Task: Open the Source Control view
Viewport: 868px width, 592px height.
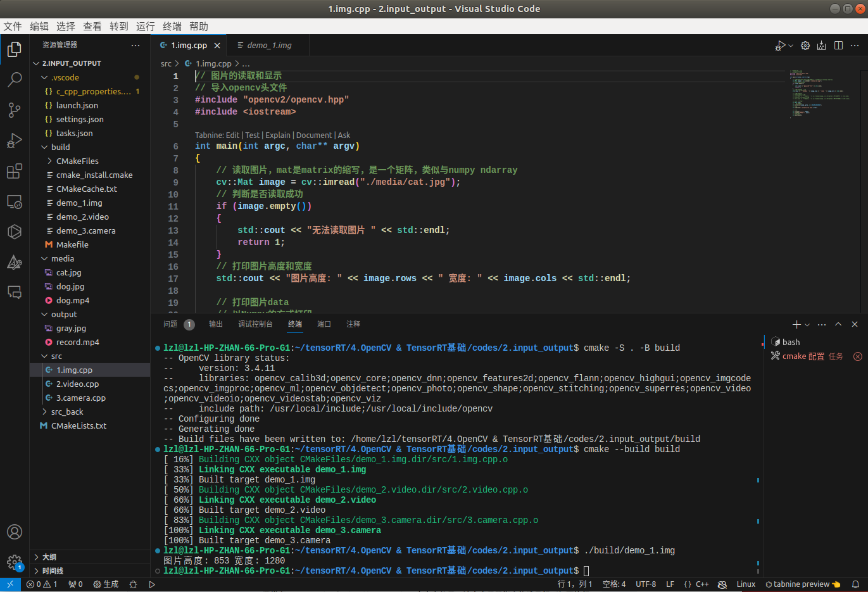Action: coord(15,110)
